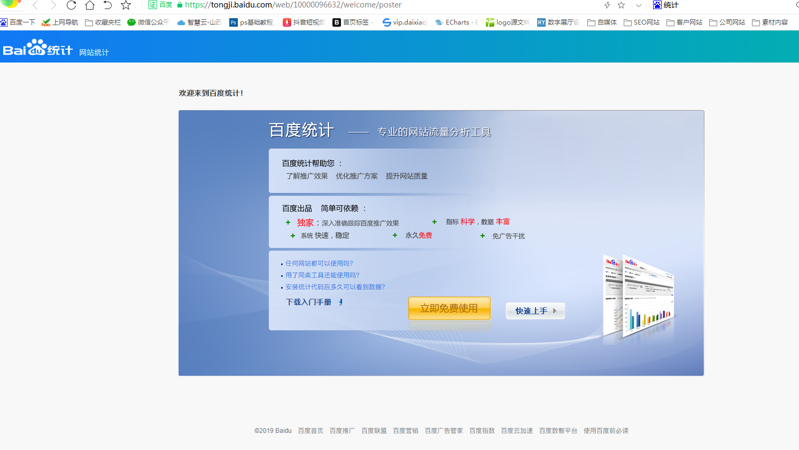799x450 pixels.
Task: Open the logo源文件 bookmark
Action: tap(508, 22)
